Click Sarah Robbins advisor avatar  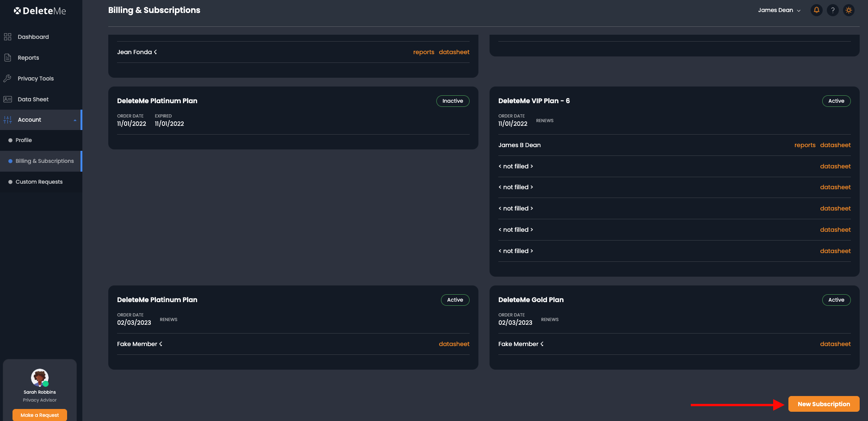pos(40,378)
